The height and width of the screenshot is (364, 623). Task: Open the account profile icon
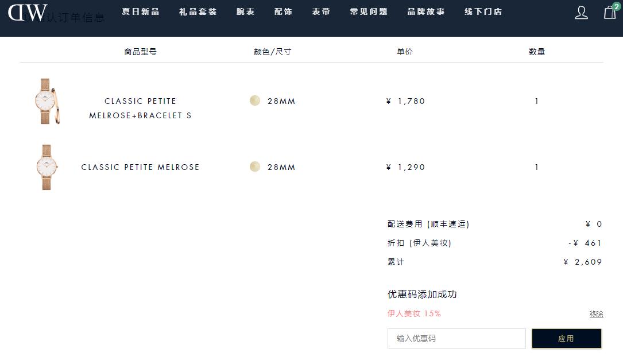(581, 12)
